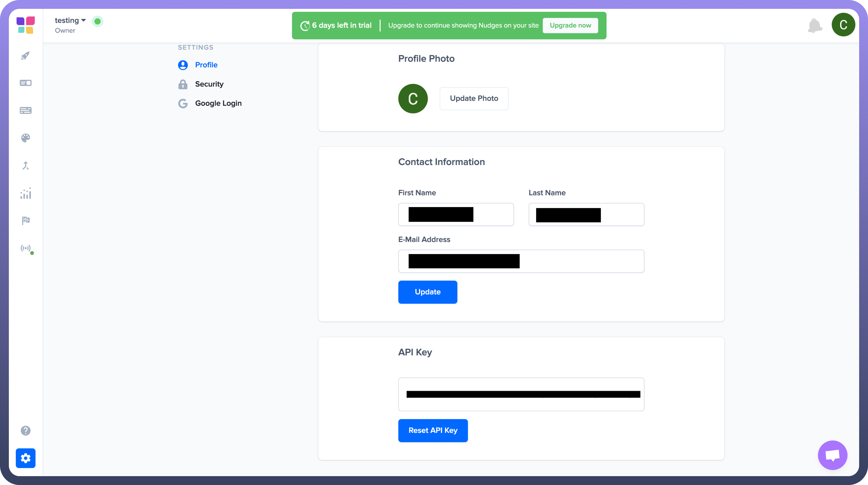This screenshot has width=868, height=485.
Task: Open the Google Login settings tab
Action: 218,103
